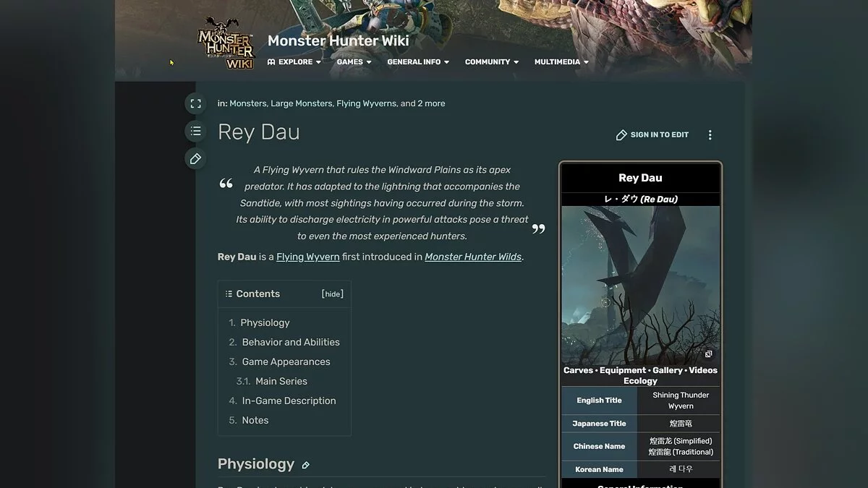Open the Carves link in infobox

tap(578, 370)
